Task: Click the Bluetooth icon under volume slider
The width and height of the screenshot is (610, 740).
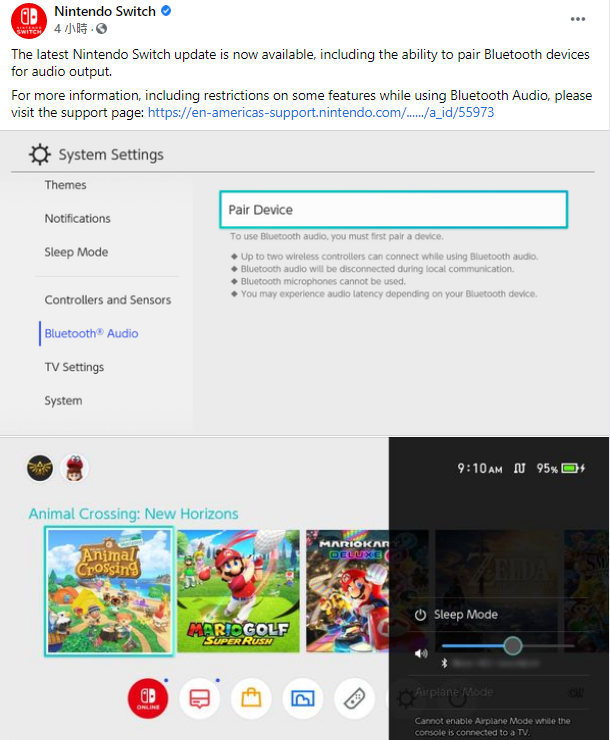Action: 444,663
